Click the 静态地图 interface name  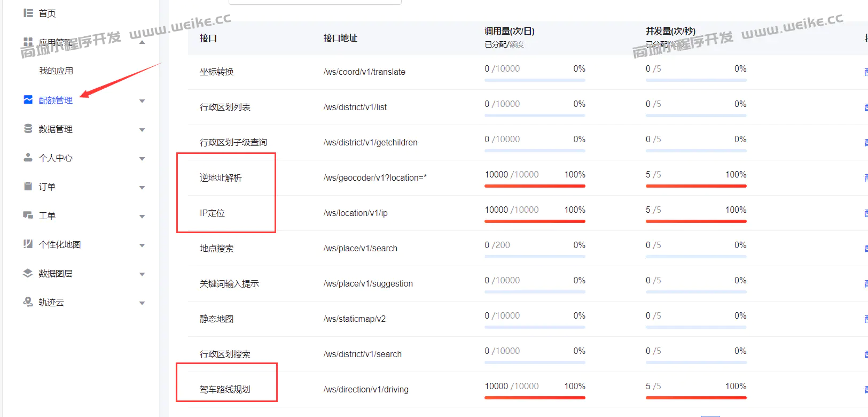(x=217, y=319)
